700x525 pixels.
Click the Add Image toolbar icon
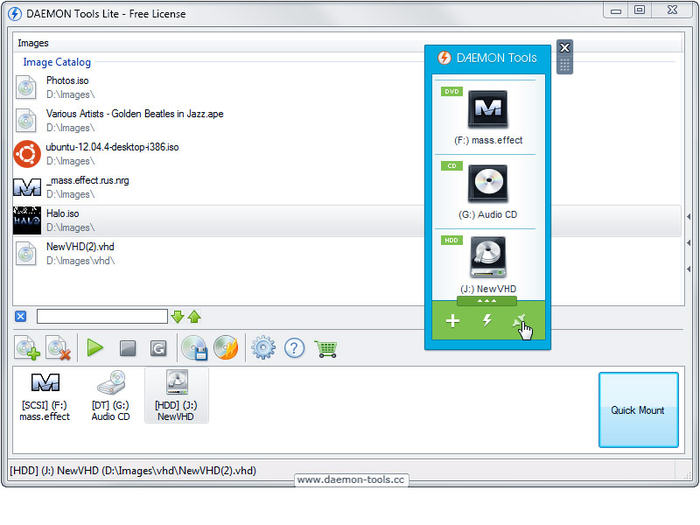27,348
